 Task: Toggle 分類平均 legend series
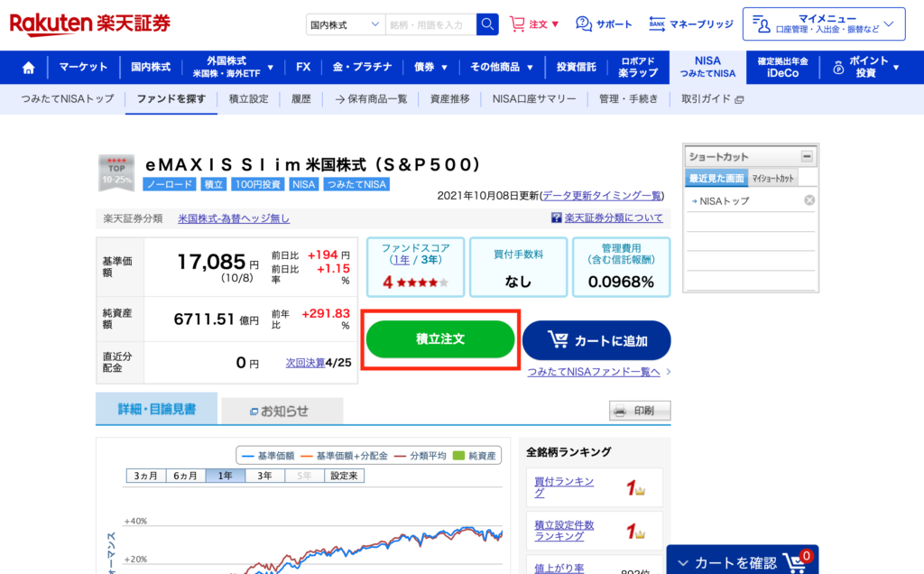click(420, 456)
